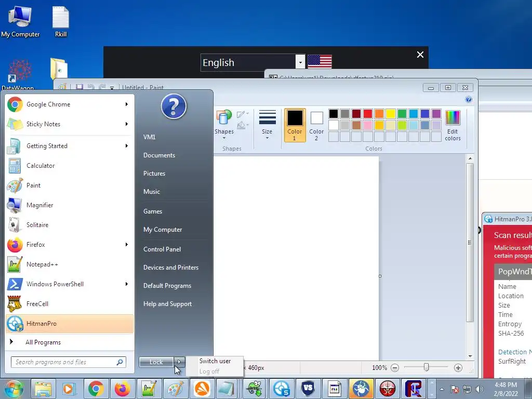Open the Shapes gallery in Paint
532x399 pixels.
click(224, 125)
